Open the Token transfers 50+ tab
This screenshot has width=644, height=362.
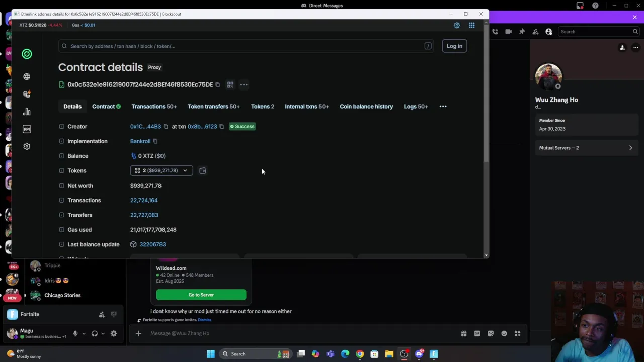tap(214, 107)
